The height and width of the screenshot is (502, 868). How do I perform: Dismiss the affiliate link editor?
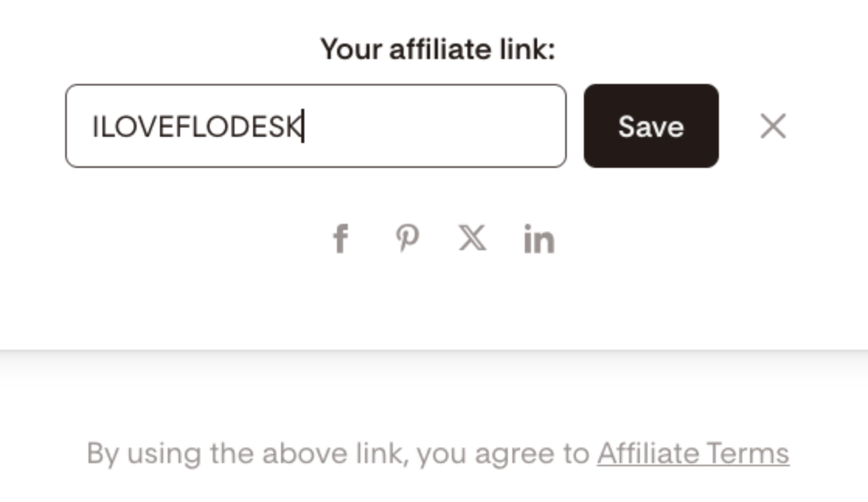point(773,126)
